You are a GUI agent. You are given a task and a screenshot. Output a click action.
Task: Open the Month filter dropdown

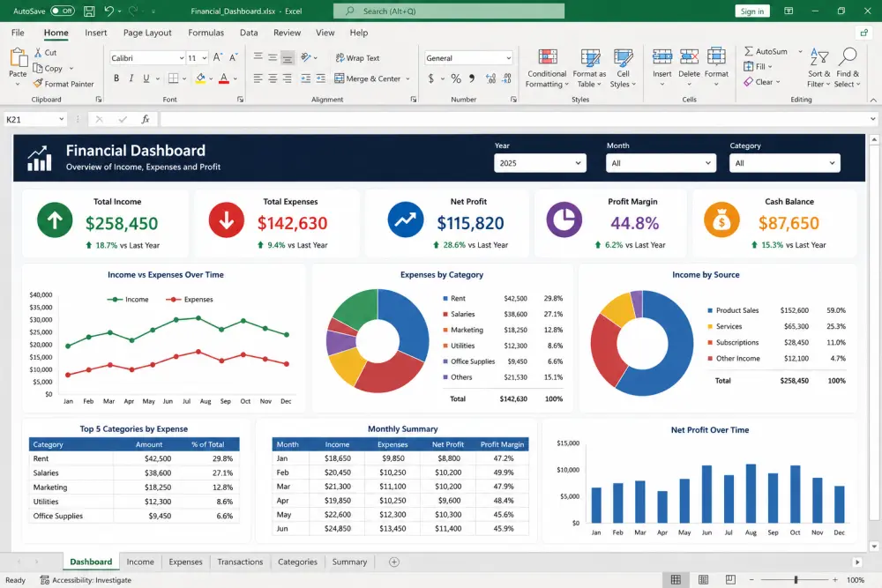pyautogui.click(x=661, y=163)
